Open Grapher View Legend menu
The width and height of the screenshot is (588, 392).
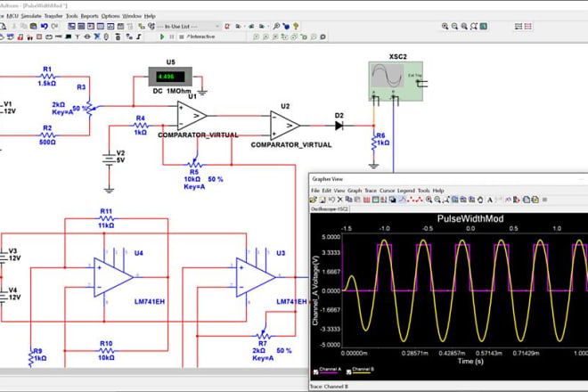coord(405,191)
